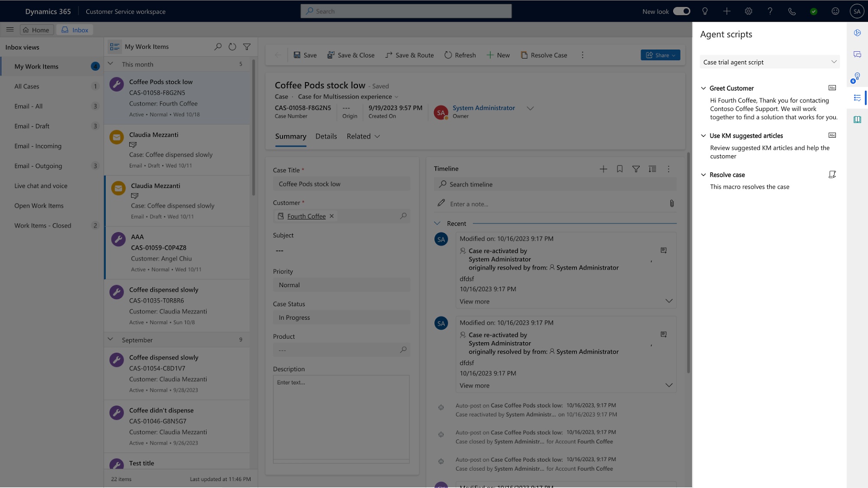Click the Save button in toolbar
Viewport: 868px width, 488px height.
(x=305, y=55)
